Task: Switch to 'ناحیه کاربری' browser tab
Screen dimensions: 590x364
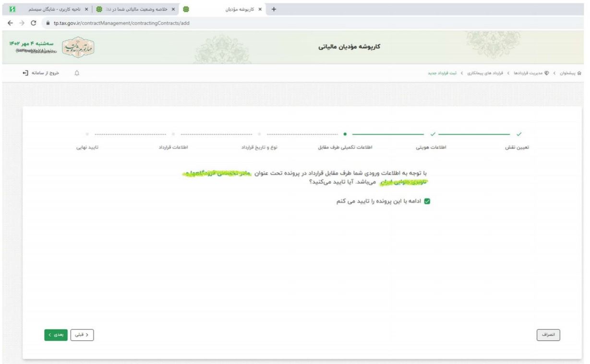Action: 53,9
